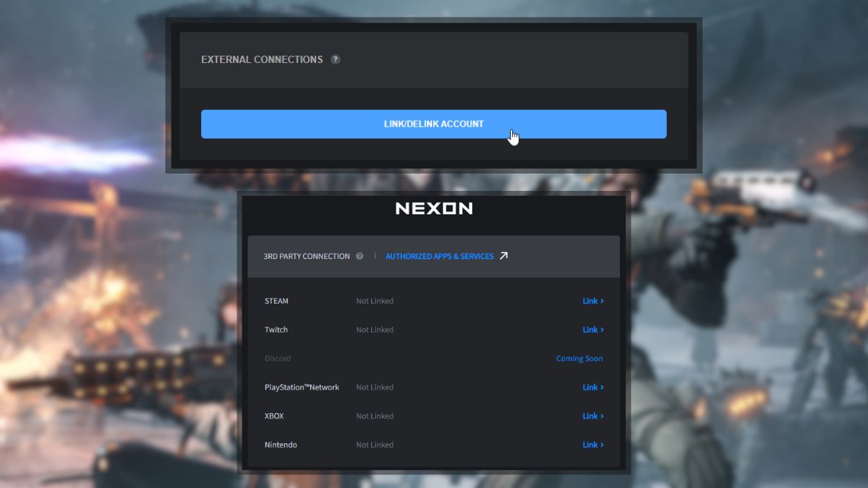
Task: Click the Not Linked status beside PlayStation Network
Action: (x=375, y=387)
